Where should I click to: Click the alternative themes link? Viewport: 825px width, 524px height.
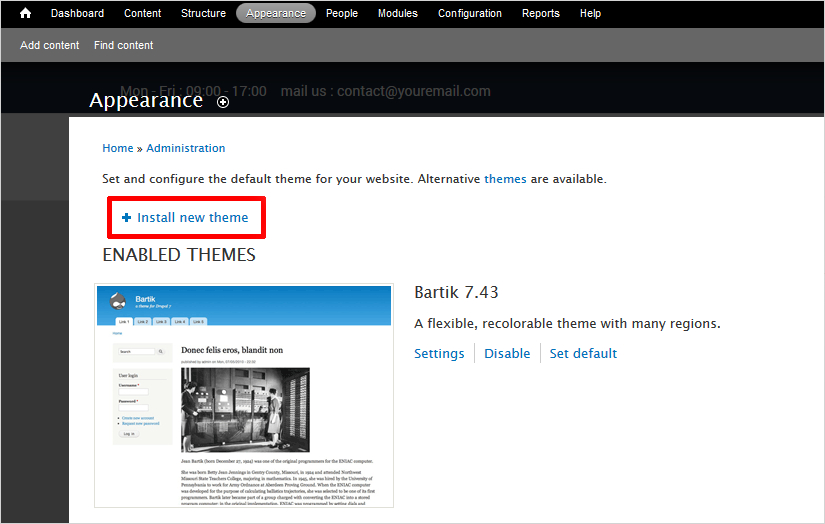[505, 179]
